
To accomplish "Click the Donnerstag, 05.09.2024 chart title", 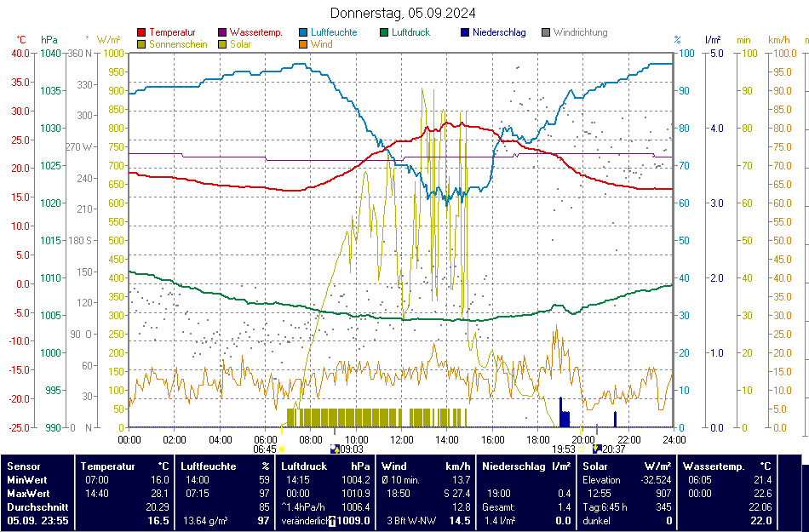I will pyautogui.click(x=403, y=13).
